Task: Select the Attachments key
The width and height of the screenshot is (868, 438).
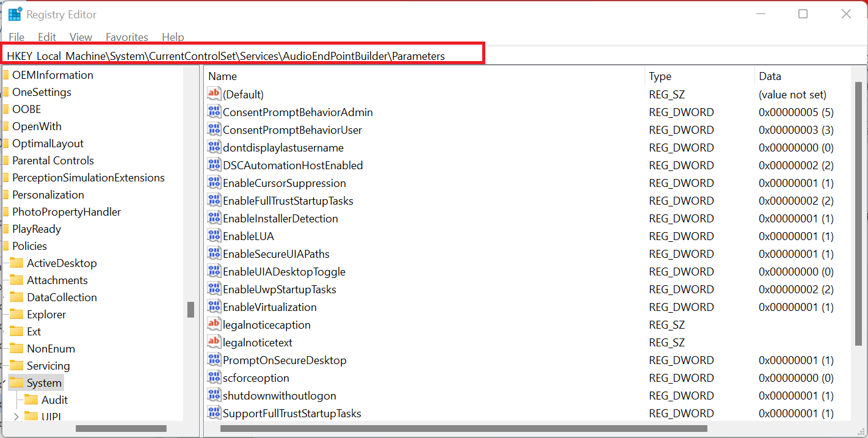Action: pos(57,280)
